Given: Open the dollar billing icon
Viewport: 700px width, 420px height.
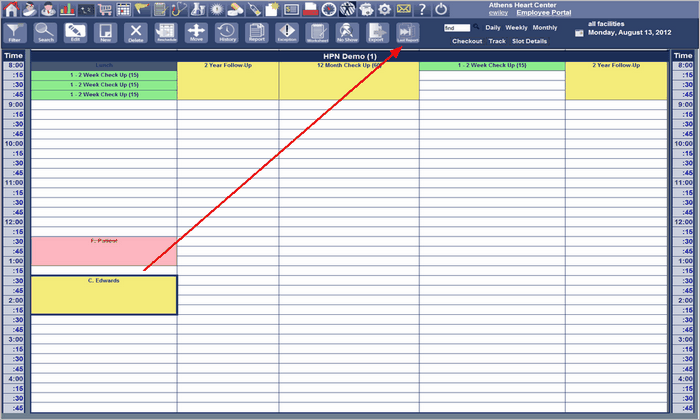Looking at the screenshot, I should pyautogui.click(x=291, y=9).
